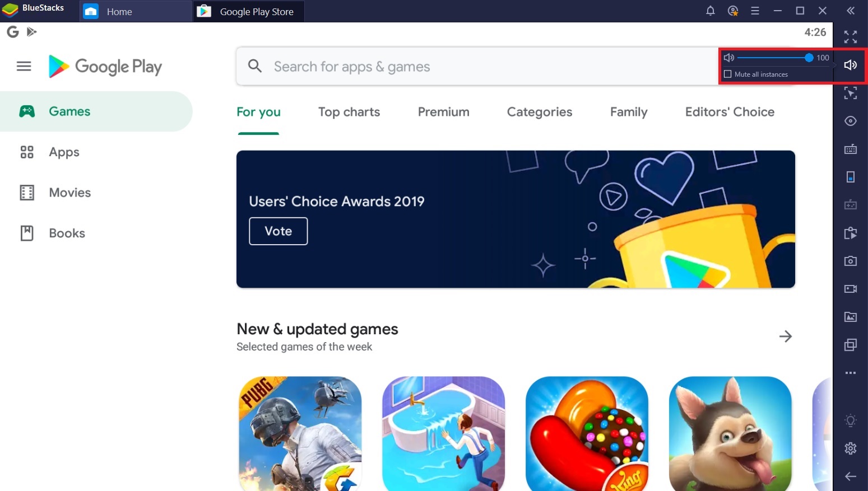Start the screen video recorder

850,289
